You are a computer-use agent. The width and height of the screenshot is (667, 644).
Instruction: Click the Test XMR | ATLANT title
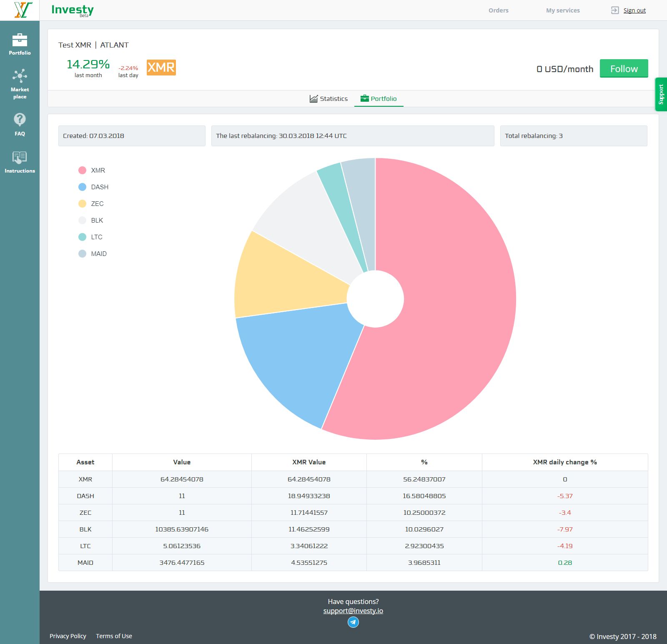click(93, 45)
